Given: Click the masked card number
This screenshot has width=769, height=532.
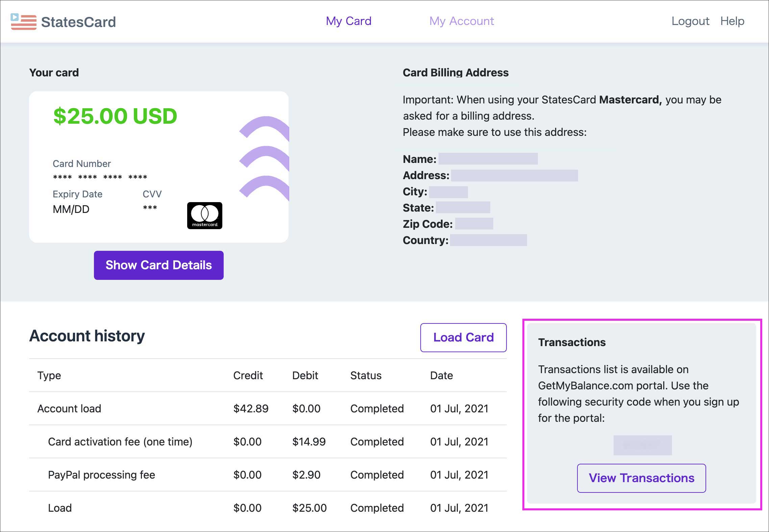Looking at the screenshot, I should 100,177.
